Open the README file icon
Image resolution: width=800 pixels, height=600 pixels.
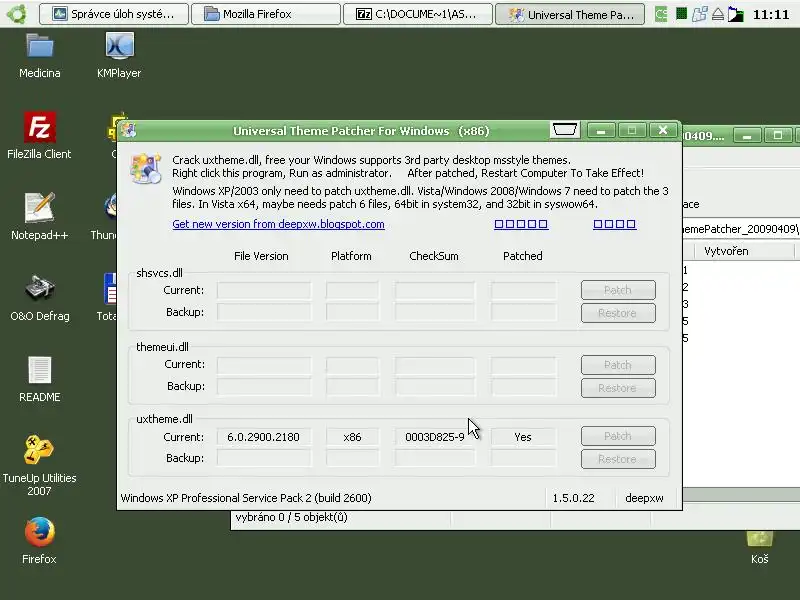click(x=39, y=379)
